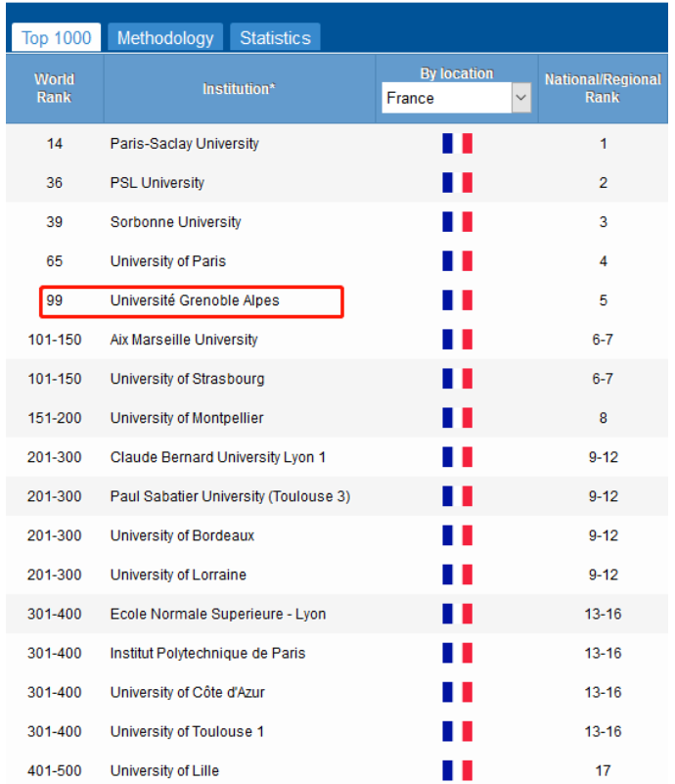Open Paris-Saclay University link
This screenshot has width=675, height=784.
tap(184, 144)
